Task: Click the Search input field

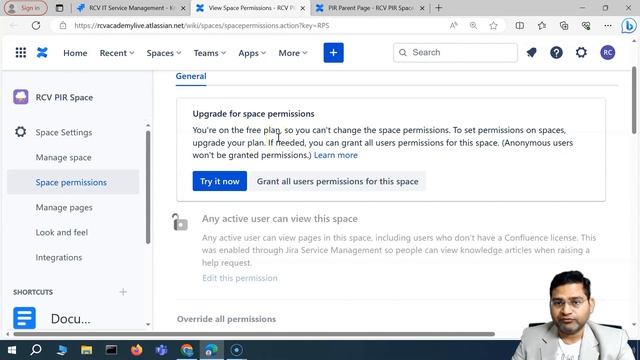Action: pyautogui.click(x=456, y=52)
